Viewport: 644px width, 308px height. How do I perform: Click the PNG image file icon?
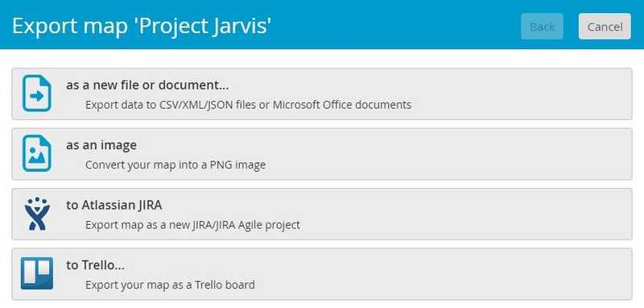[37, 153]
